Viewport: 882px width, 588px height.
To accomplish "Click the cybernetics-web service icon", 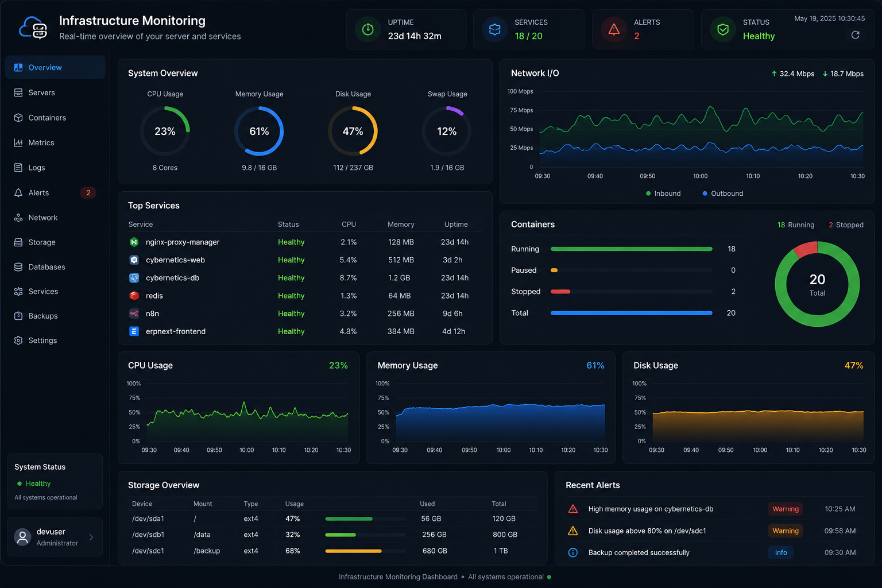I will tap(134, 260).
